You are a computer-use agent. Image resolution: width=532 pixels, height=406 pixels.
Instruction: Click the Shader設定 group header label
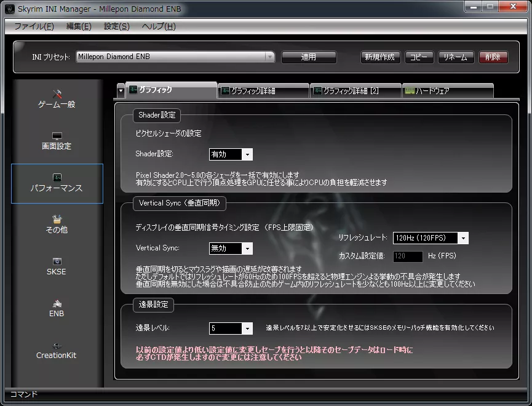[157, 115]
